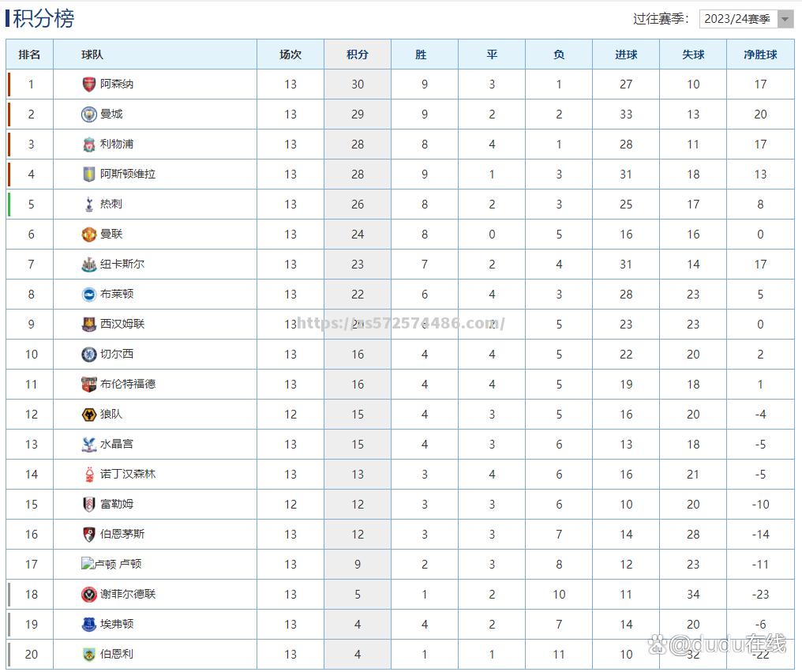Click the Manchester City crest icon
Viewport: 802px width, 672px height.
[x=89, y=115]
